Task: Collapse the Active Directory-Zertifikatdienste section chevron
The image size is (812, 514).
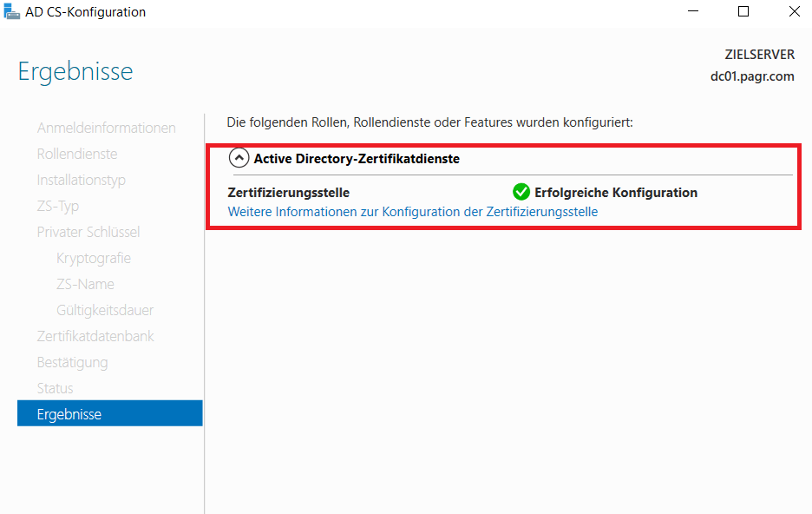Action: pos(239,159)
